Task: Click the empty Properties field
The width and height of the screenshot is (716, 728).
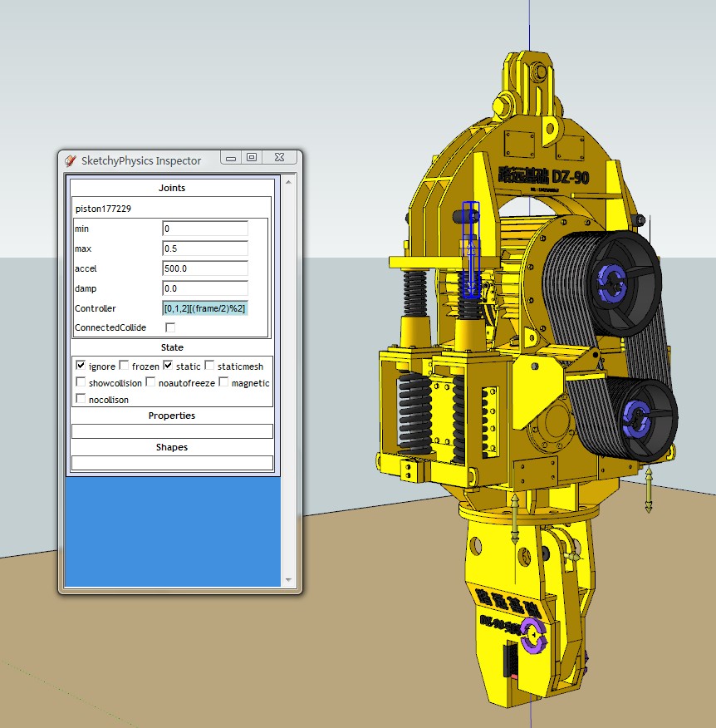Action: pos(172,431)
